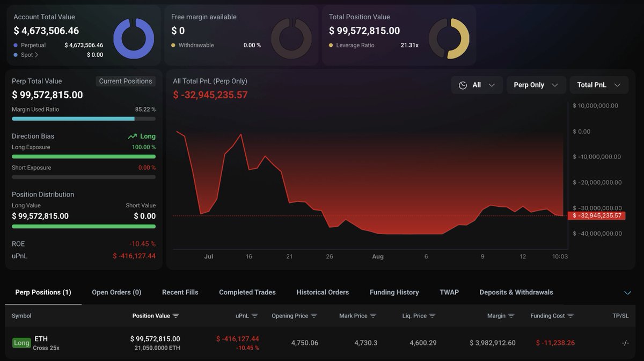Collapse the positions panel with blue chevron

(x=628, y=293)
